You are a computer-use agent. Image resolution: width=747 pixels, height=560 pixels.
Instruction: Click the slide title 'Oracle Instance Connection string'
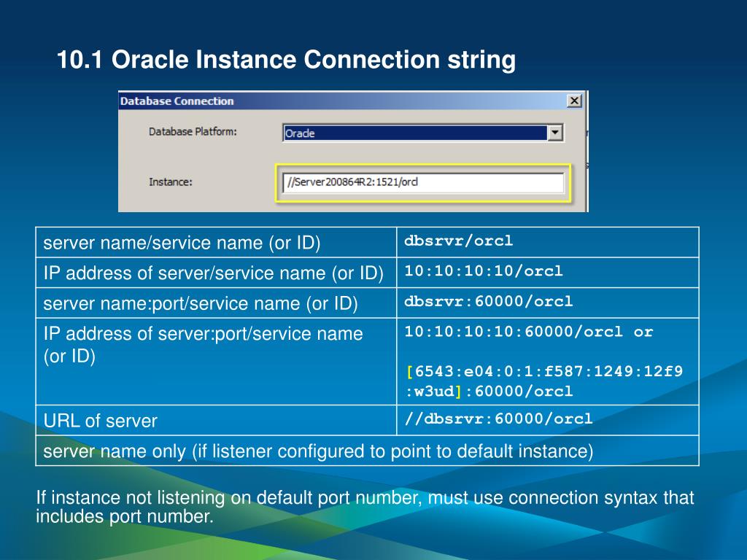tap(314, 60)
